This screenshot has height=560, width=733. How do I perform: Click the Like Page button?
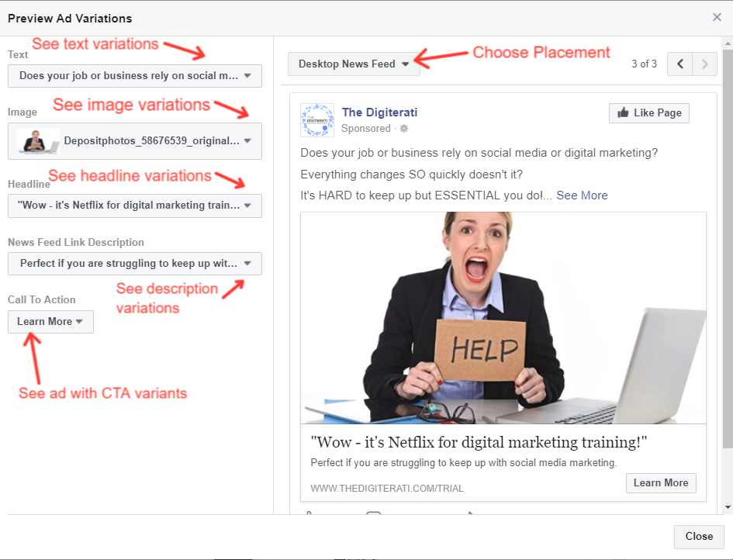649,113
